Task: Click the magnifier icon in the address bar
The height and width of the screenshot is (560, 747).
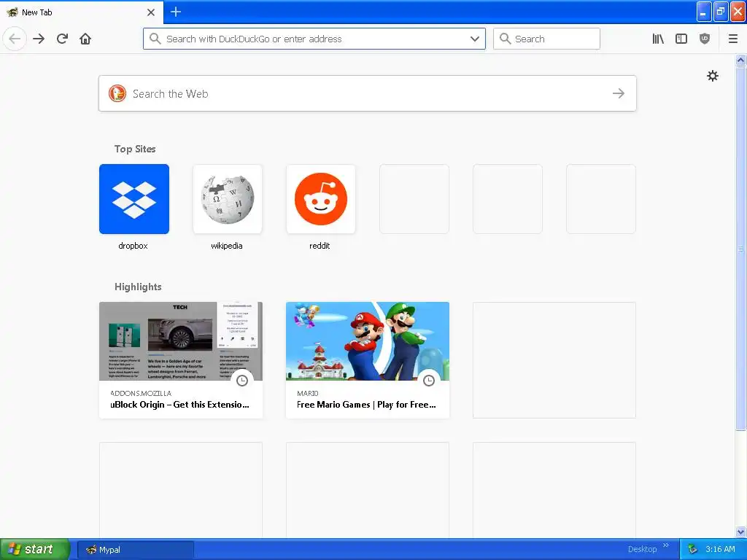Action: (155, 39)
